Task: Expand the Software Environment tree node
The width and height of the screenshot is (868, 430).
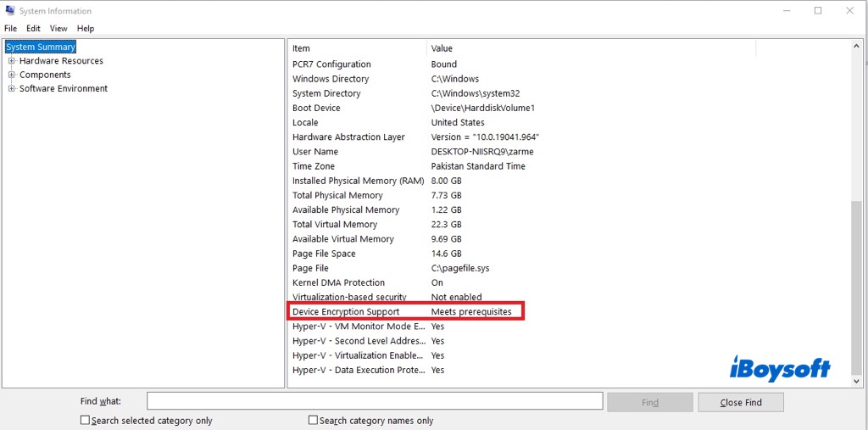Action: coord(12,88)
